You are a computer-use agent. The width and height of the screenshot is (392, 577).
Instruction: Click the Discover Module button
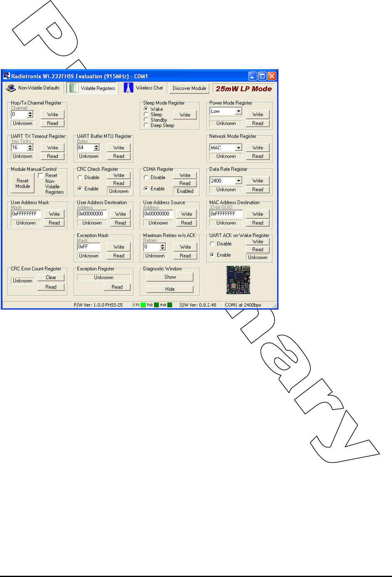coord(189,88)
